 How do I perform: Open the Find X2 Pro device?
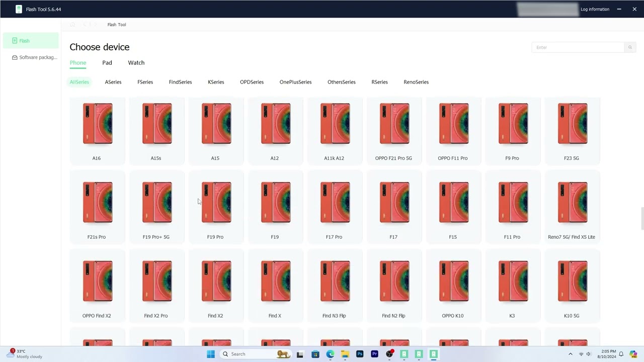(156, 286)
